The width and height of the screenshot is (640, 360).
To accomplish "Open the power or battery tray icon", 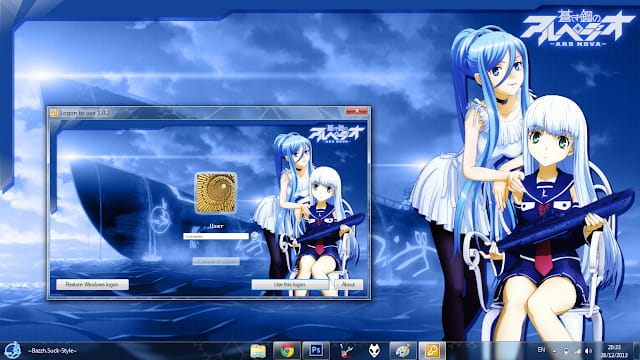I will point(566,351).
